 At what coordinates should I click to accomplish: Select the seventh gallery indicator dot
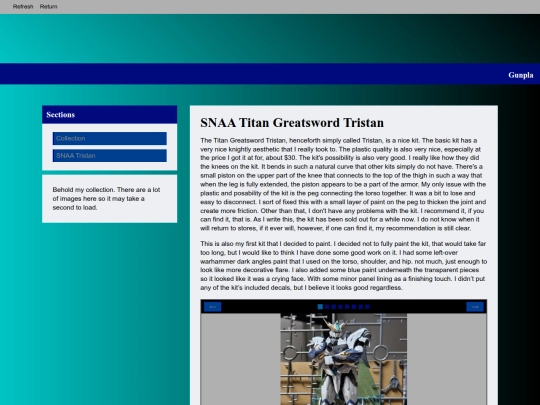tap(361, 307)
